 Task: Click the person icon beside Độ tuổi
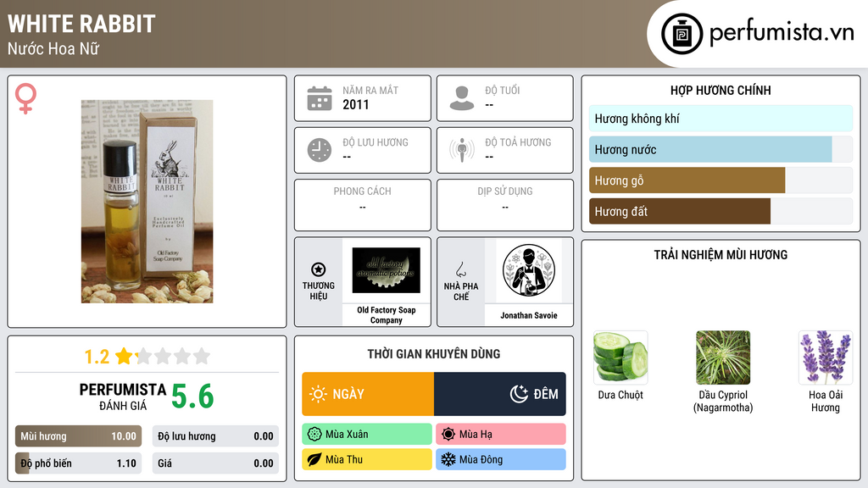(462, 98)
